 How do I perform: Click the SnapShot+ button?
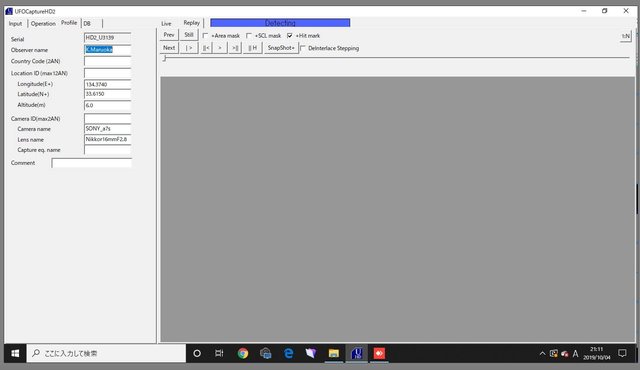tap(281, 48)
